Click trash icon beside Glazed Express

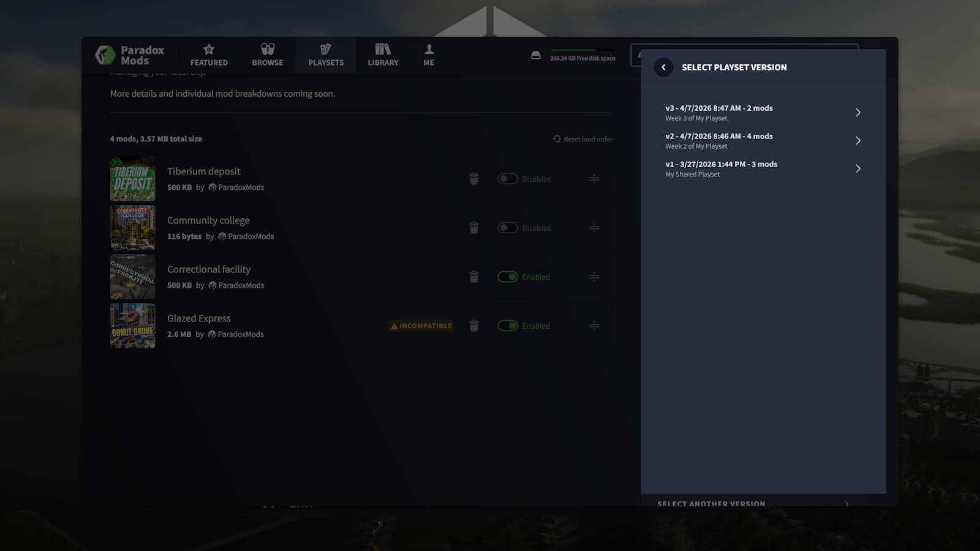point(474,326)
